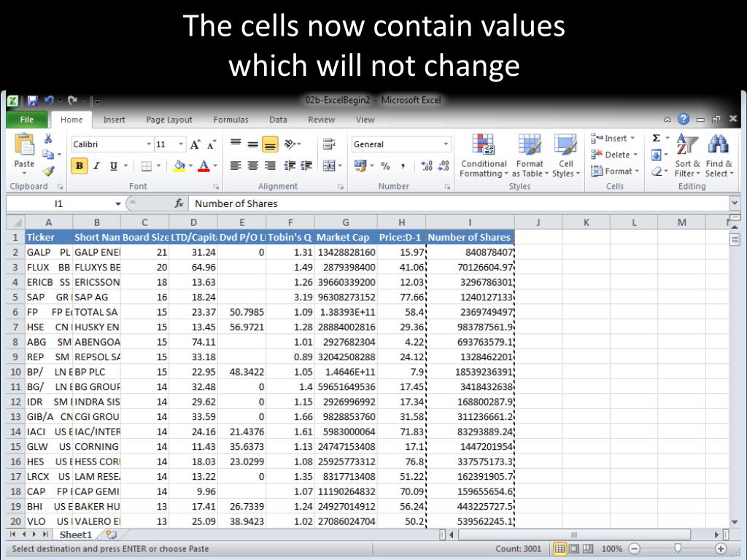Click the yellow Fill Color button
This screenshot has height=560, width=747.
pyautogui.click(x=179, y=166)
